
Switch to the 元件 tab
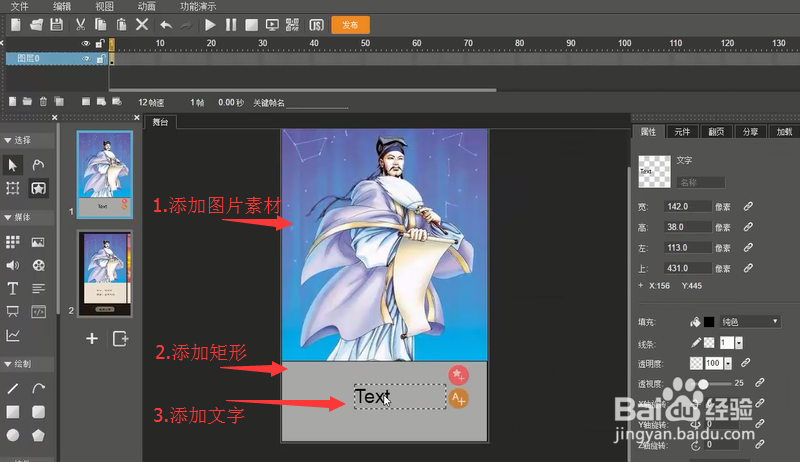[682, 132]
